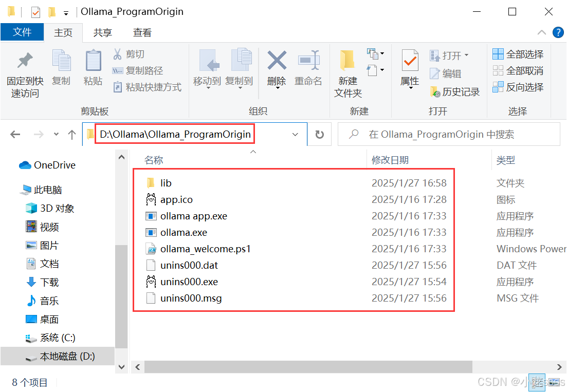The height and width of the screenshot is (392, 567).
Task: Open the New item dropdown in ribbon
Action: [375, 54]
